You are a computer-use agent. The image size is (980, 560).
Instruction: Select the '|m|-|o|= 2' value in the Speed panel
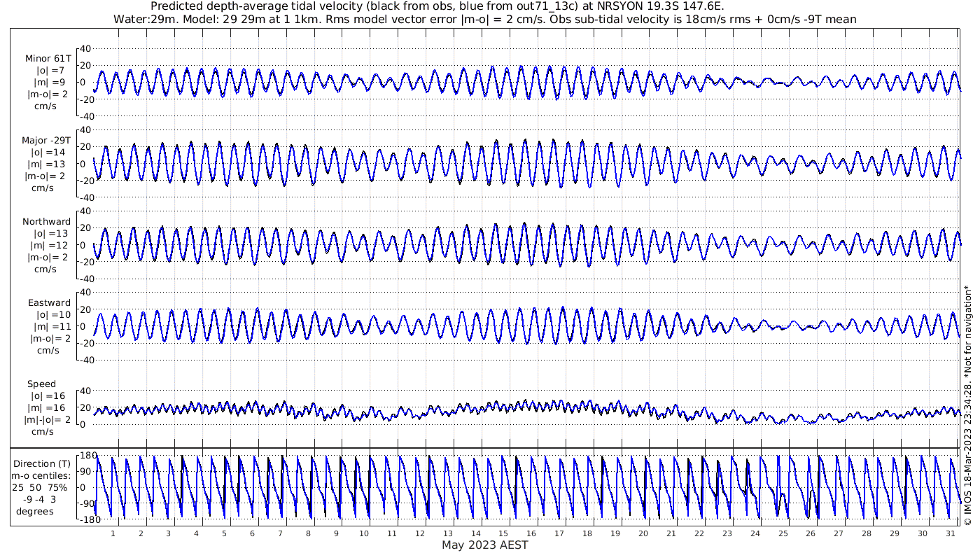pyautogui.click(x=46, y=419)
